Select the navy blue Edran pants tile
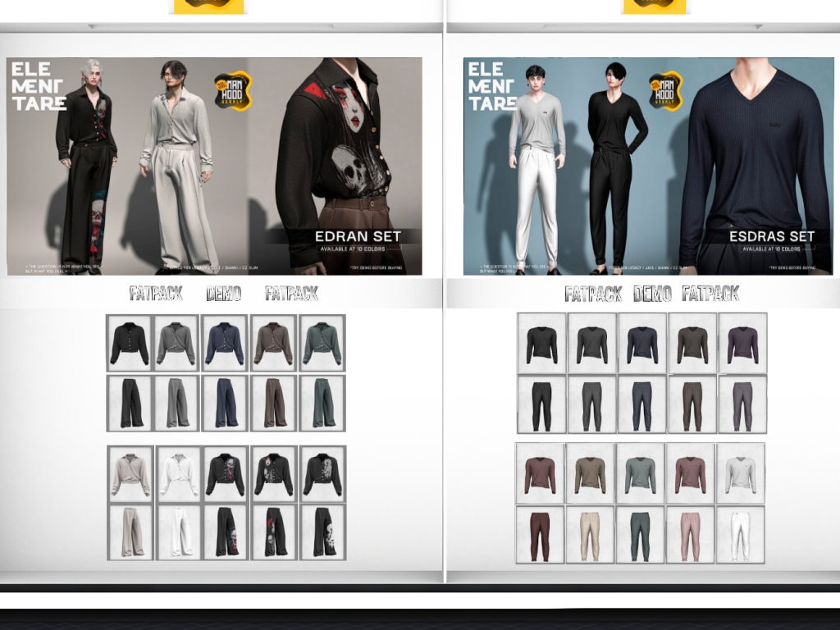Viewport: 840px width, 630px height. coord(225,403)
